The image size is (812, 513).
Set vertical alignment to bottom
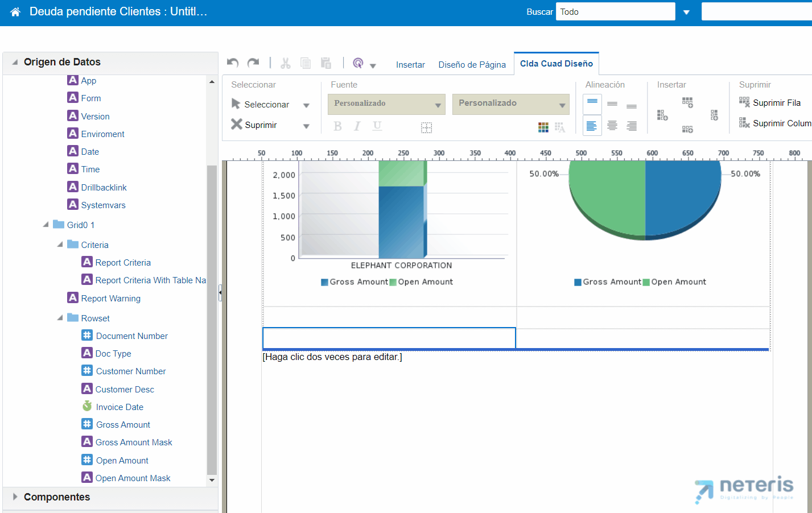click(x=632, y=106)
